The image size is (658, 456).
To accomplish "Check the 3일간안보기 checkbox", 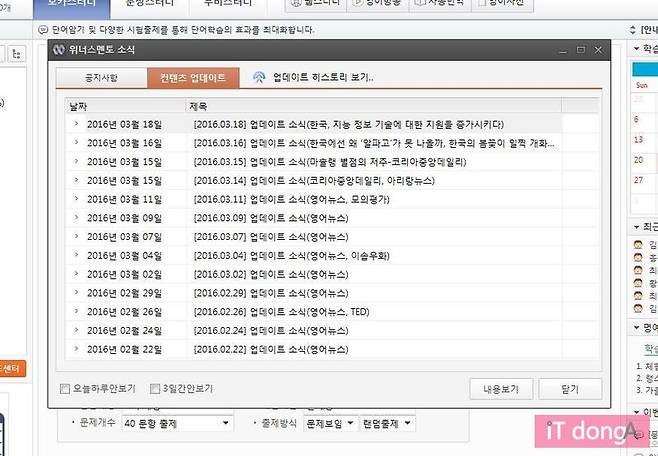I will pyautogui.click(x=155, y=389).
